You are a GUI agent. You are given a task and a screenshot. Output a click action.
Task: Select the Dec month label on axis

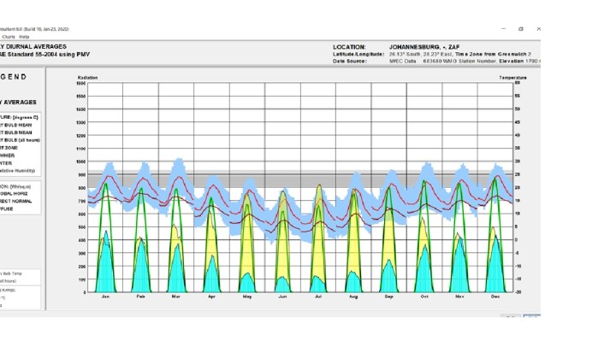click(495, 297)
